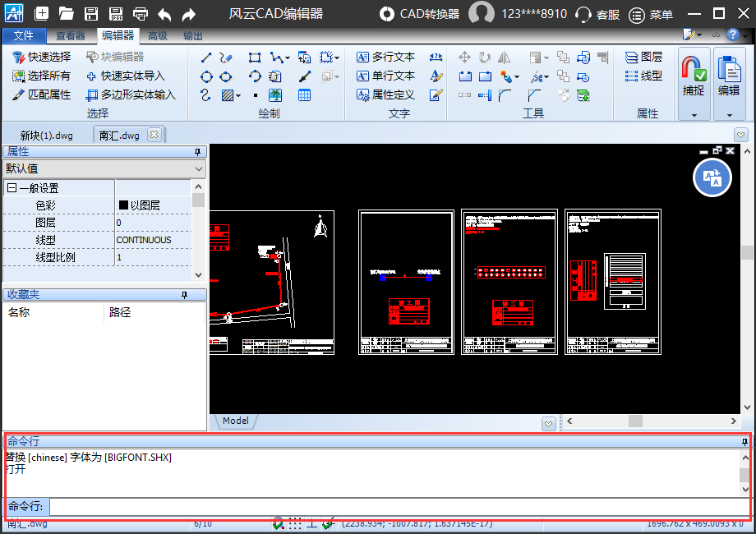Toggle the Snap (捕捉) magnet button
The image size is (756, 534).
(x=694, y=76)
